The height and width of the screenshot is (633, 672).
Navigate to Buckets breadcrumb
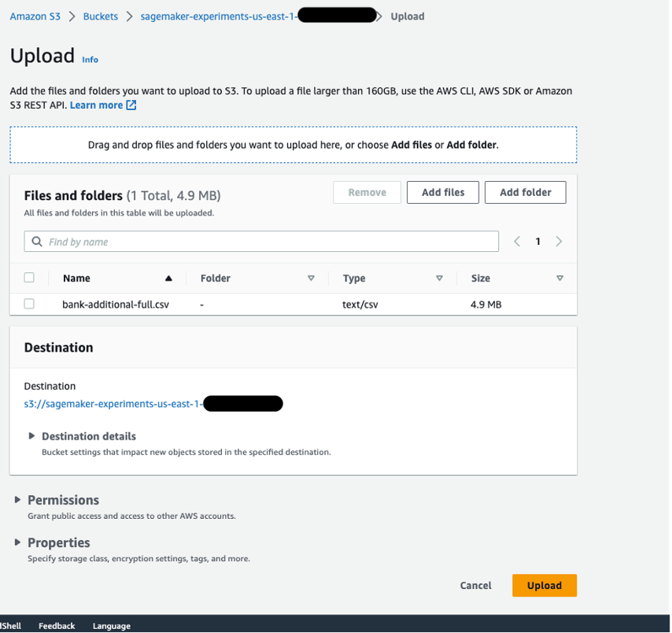point(100,17)
